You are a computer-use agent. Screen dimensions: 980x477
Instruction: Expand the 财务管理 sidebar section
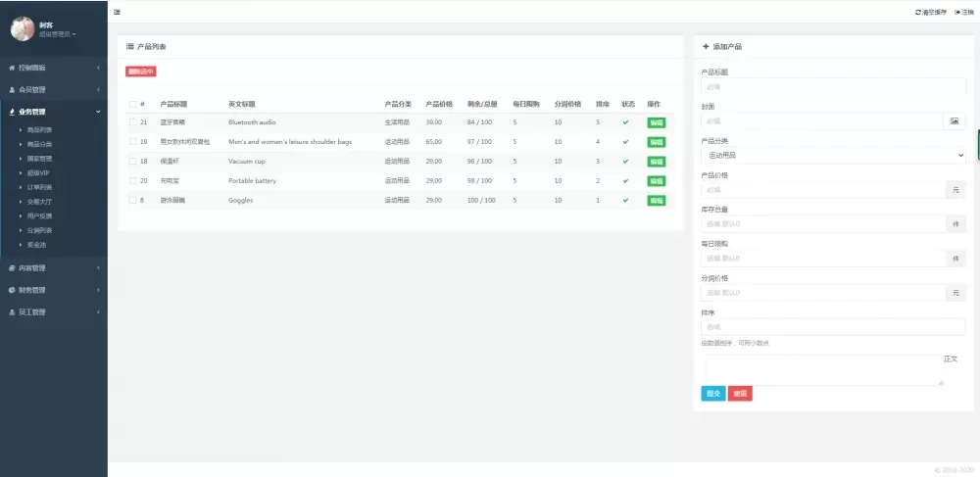click(x=53, y=290)
